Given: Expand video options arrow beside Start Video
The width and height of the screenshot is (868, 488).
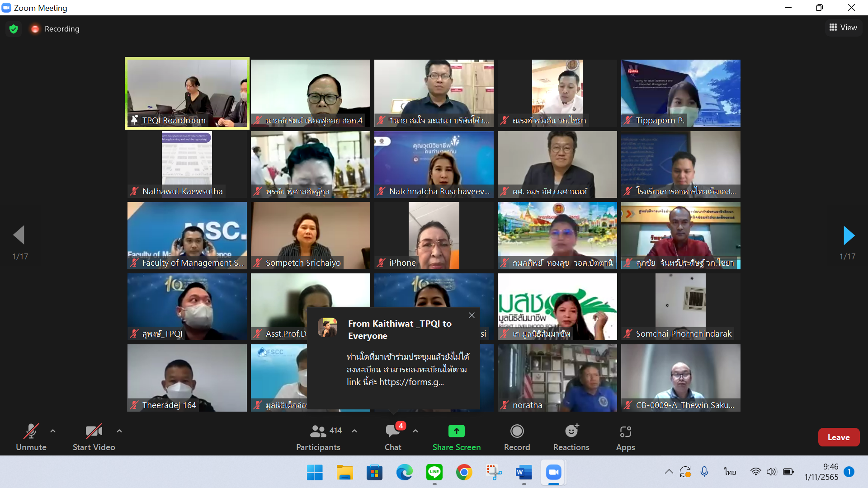Looking at the screenshot, I should pyautogui.click(x=119, y=431).
